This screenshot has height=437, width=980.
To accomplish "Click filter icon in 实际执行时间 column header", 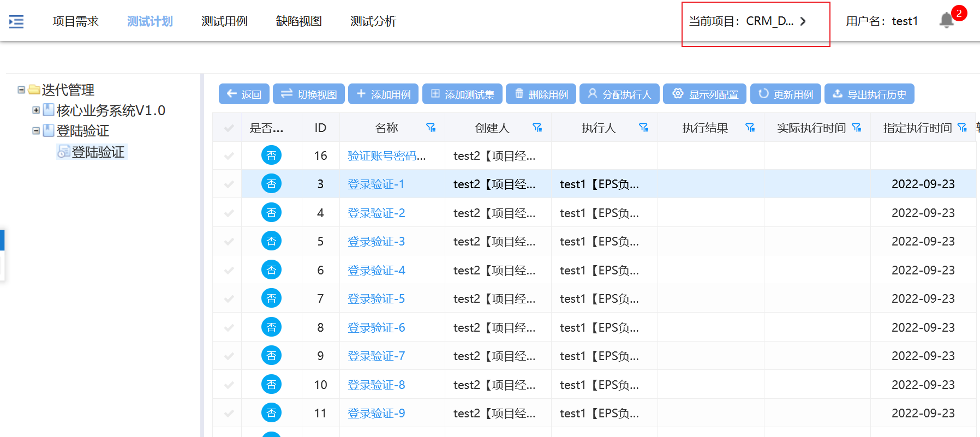I will pyautogui.click(x=856, y=128).
